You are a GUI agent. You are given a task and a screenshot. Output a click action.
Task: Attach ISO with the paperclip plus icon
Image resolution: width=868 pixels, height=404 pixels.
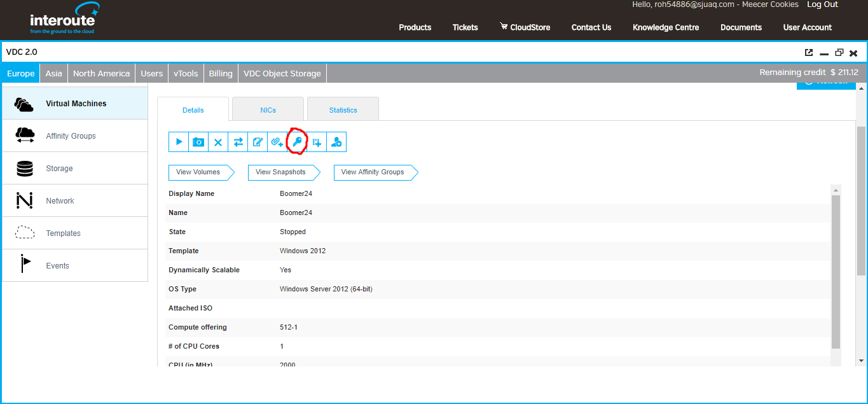277,142
